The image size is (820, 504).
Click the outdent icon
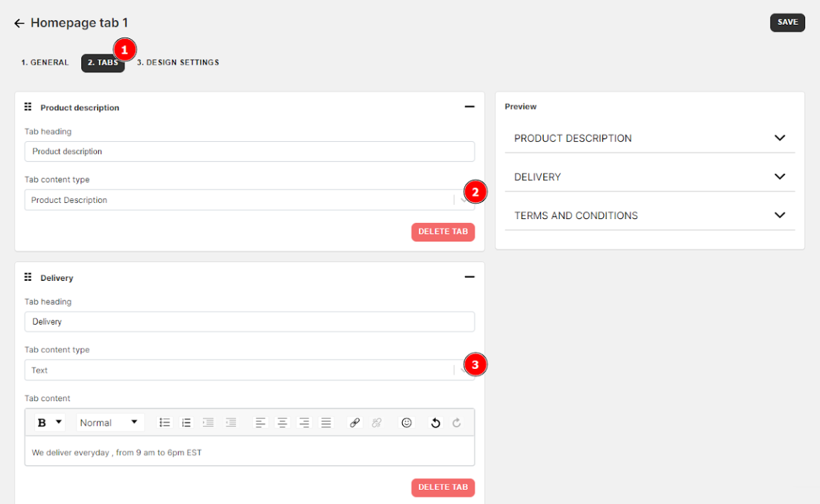click(x=231, y=423)
